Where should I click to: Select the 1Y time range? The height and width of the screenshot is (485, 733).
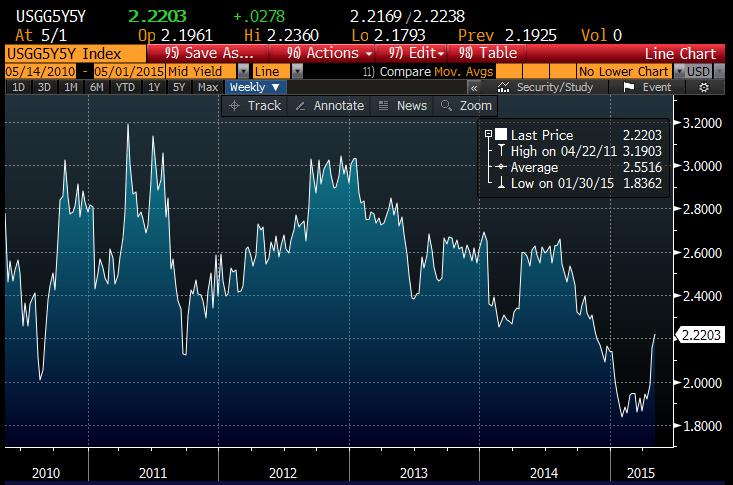pyautogui.click(x=153, y=88)
